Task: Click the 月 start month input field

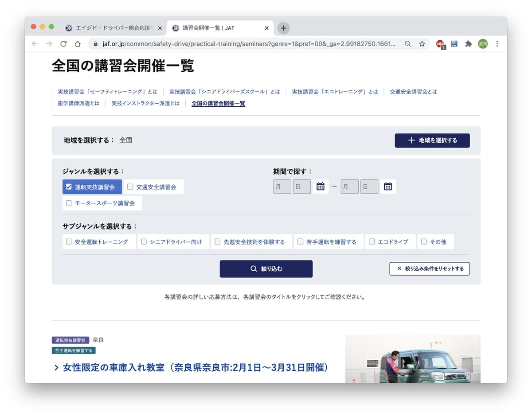Action: [x=282, y=187]
